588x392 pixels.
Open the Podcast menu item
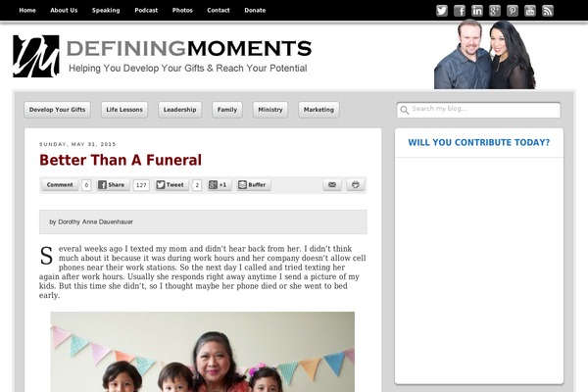click(x=146, y=10)
